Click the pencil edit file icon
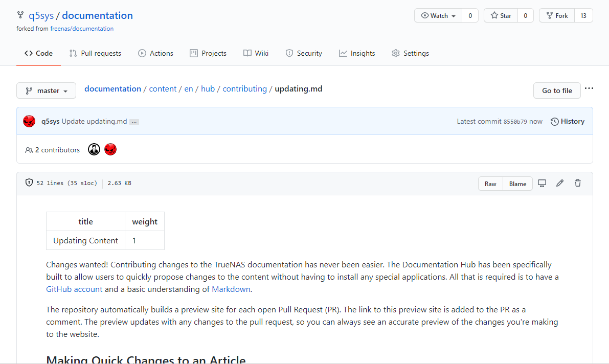 pos(560,183)
